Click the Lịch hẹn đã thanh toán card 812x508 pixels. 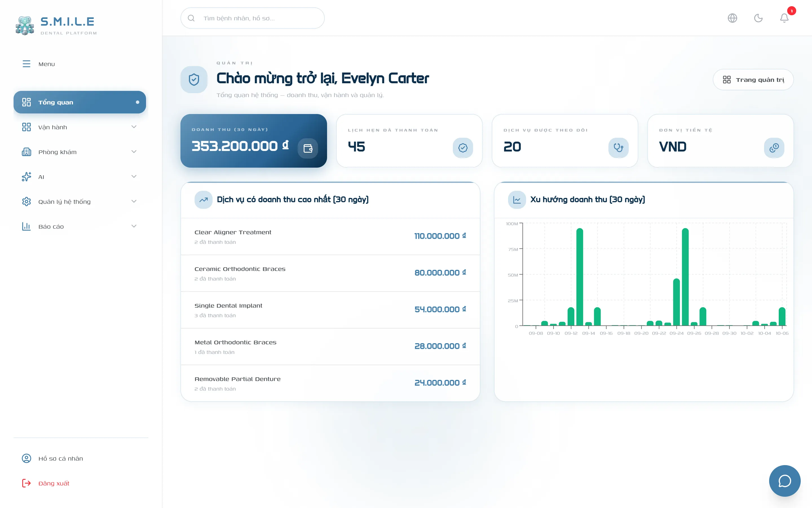point(409,141)
